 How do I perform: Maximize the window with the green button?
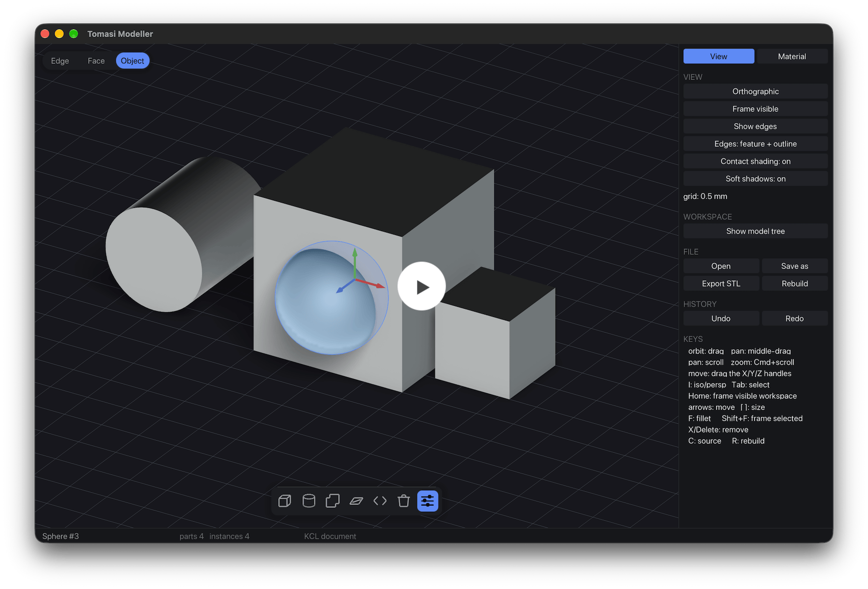[74, 34]
